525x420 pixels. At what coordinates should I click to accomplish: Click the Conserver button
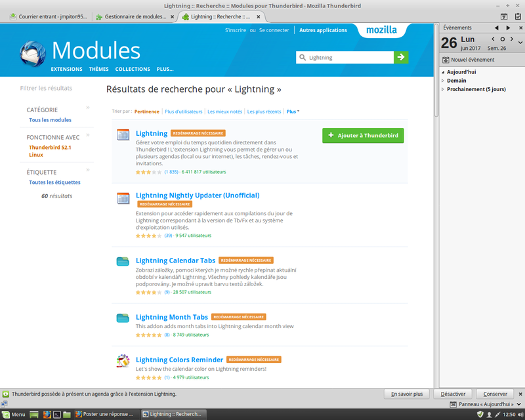tap(495, 394)
